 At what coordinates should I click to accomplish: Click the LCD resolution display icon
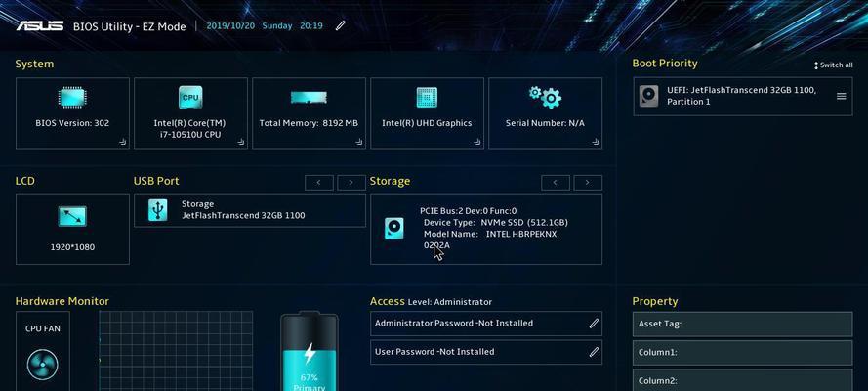pyautogui.click(x=72, y=216)
